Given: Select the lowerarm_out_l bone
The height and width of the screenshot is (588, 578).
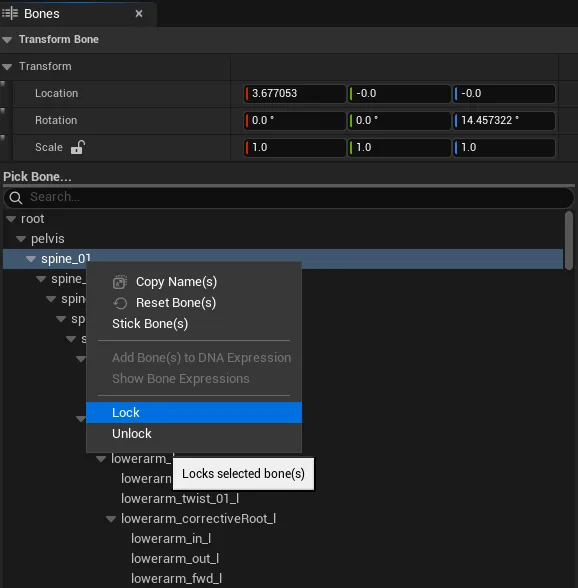Looking at the screenshot, I should tap(175, 559).
